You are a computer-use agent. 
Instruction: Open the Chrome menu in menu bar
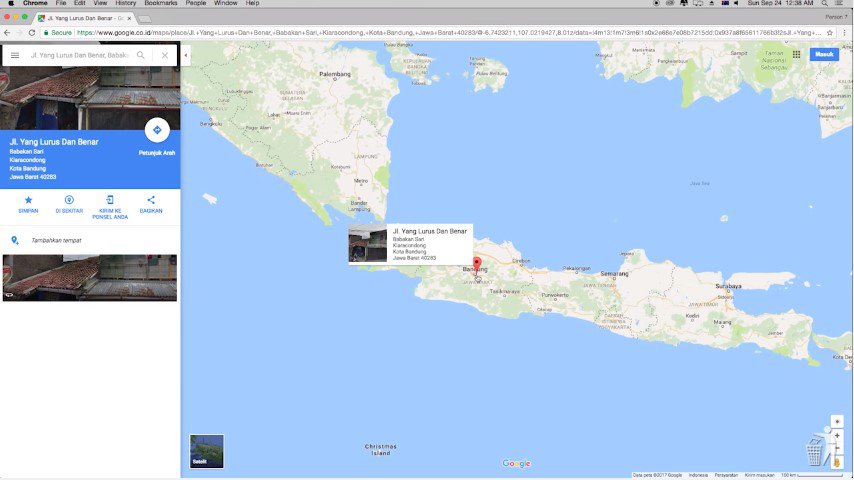tap(35, 3)
